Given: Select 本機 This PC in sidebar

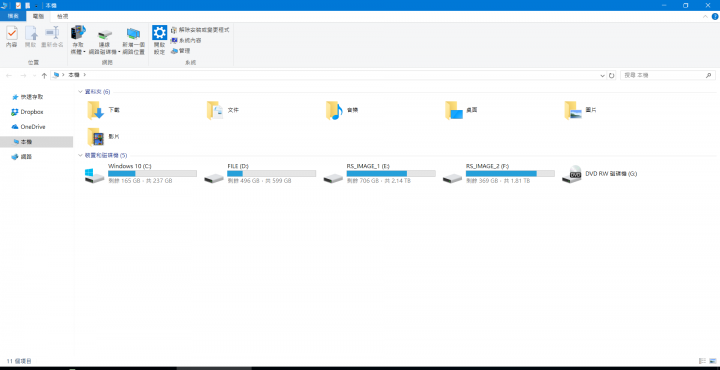Looking at the screenshot, I should click(x=36, y=142).
